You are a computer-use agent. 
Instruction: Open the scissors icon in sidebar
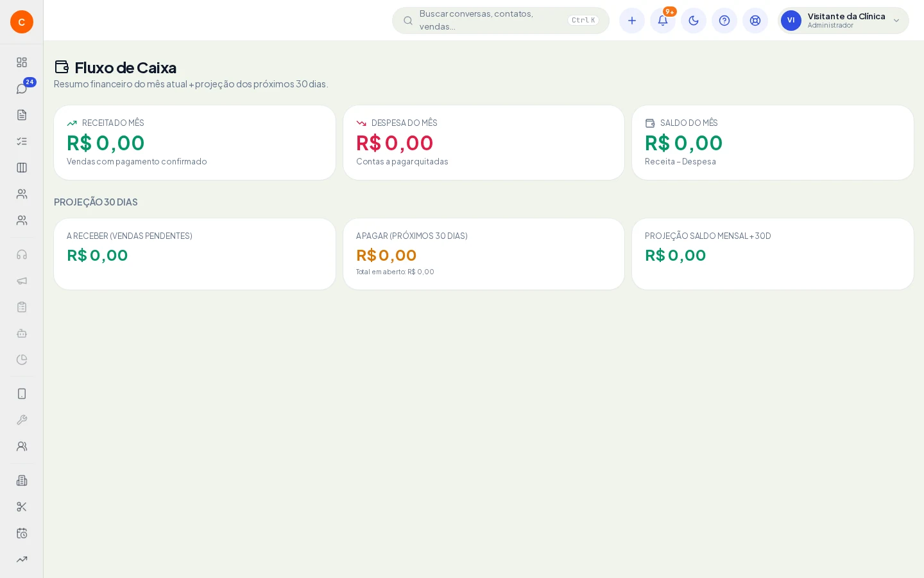[x=22, y=507]
